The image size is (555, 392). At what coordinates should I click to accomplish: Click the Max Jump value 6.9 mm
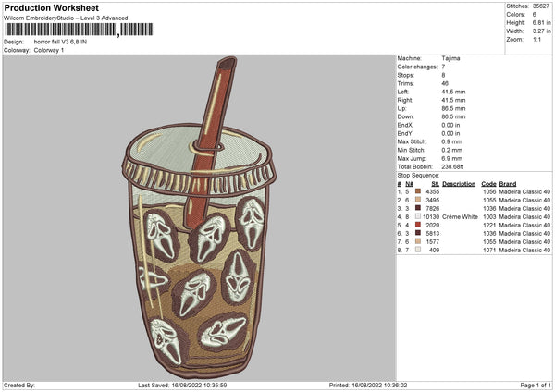point(451,158)
